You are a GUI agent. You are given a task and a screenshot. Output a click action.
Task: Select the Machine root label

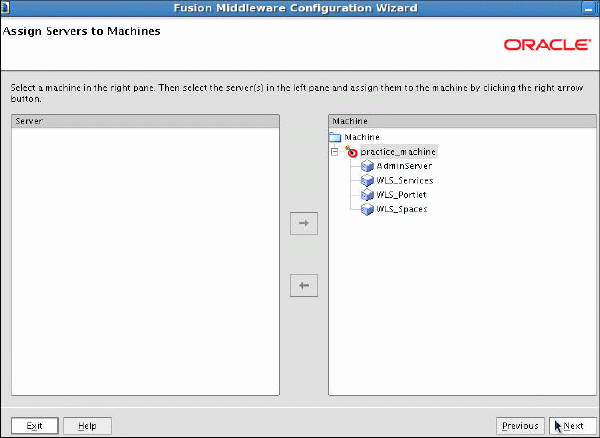tap(362, 137)
